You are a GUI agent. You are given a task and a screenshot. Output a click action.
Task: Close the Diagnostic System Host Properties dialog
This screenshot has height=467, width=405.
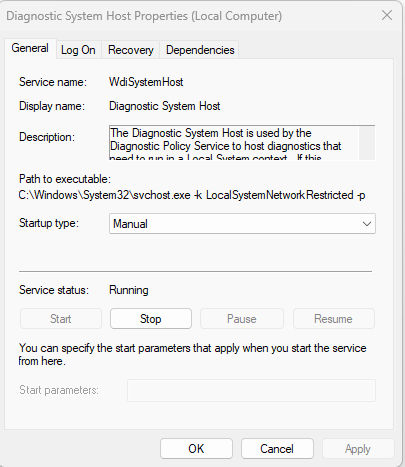(387, 15)
